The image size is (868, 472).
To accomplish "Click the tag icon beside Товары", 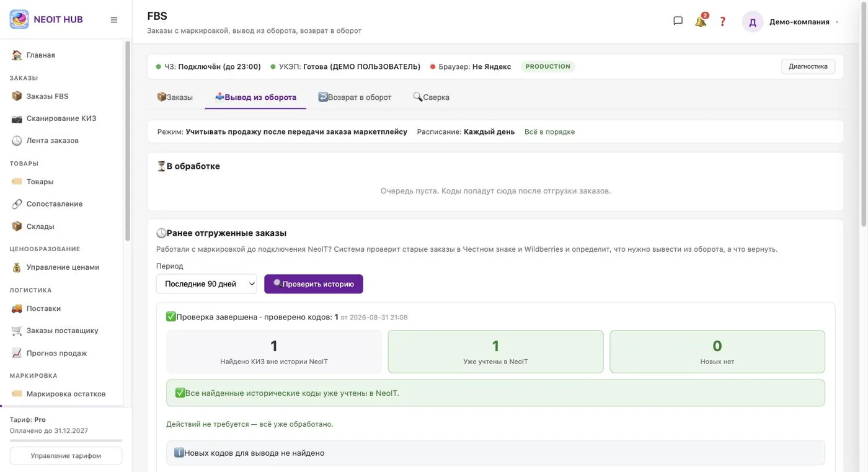I will click(17, 182).
